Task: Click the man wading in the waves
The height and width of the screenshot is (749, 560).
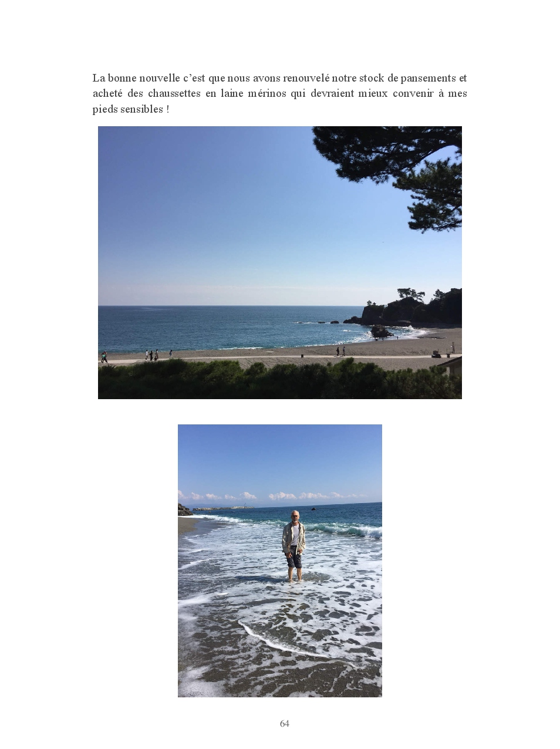Action: click(x=294, y=546)
